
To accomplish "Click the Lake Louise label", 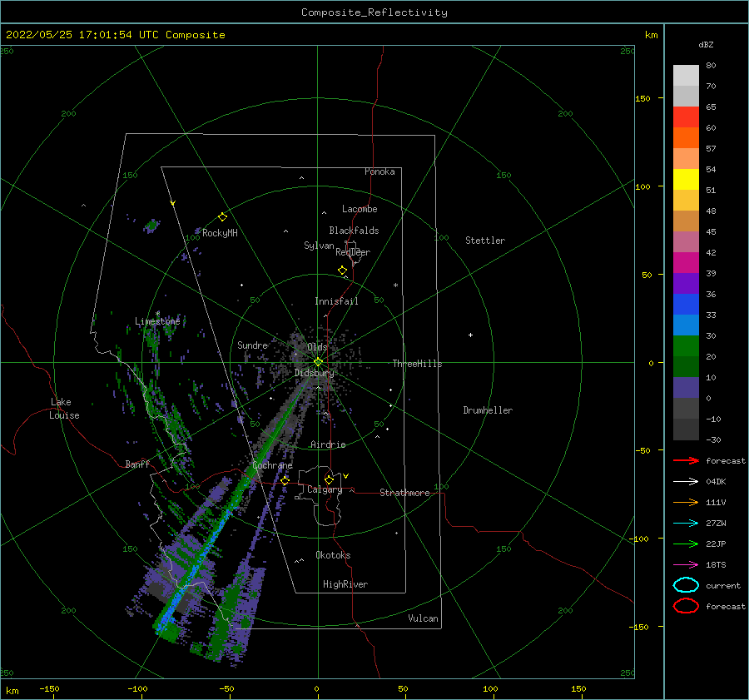I will [64, 409].
